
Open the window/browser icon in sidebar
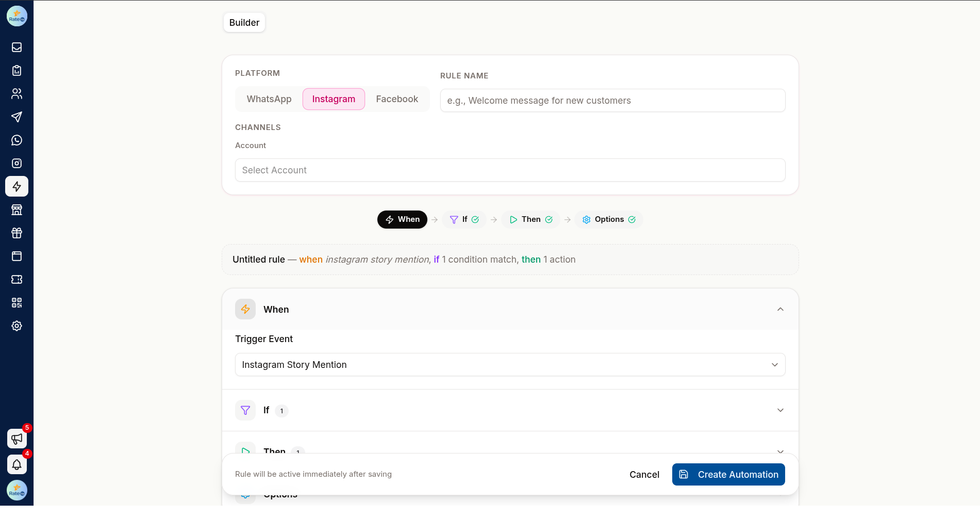tap(16, 256)
